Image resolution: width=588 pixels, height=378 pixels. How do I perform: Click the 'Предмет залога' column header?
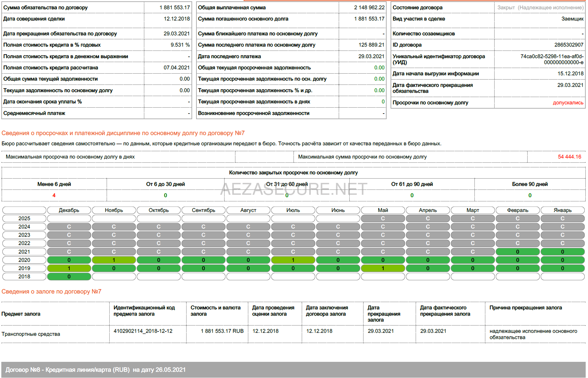pyautogui.click(x=21, y=314)
